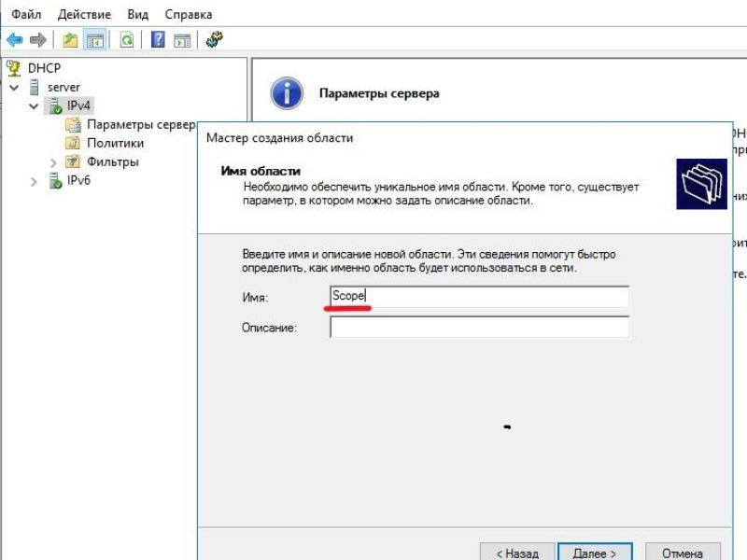The width and height of the screenshot is (747, 560).
Task: Toggle the Show/Hide Action Pane icon
Action: coord(182,40)
